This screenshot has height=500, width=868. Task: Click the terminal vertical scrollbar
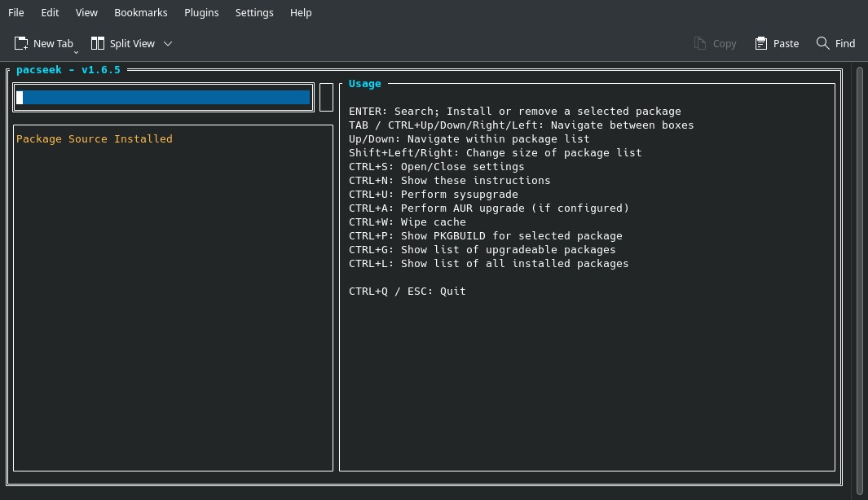[x=860, y=281]
